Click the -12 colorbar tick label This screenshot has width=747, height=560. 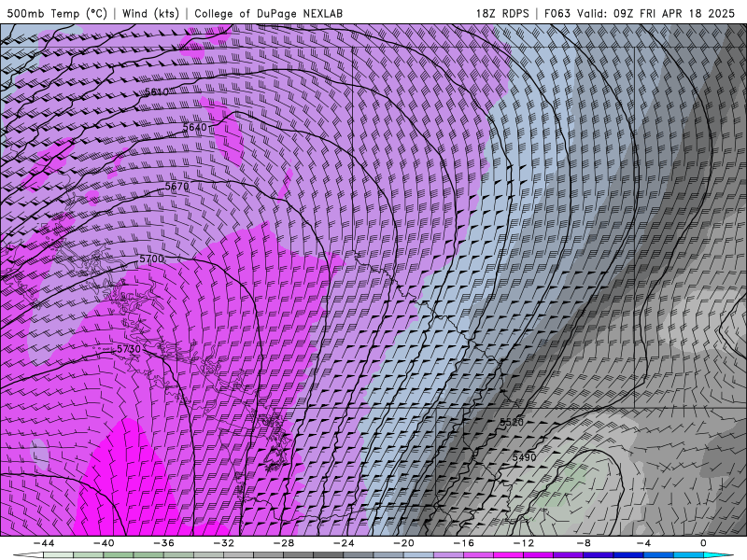tap(524, 543)
